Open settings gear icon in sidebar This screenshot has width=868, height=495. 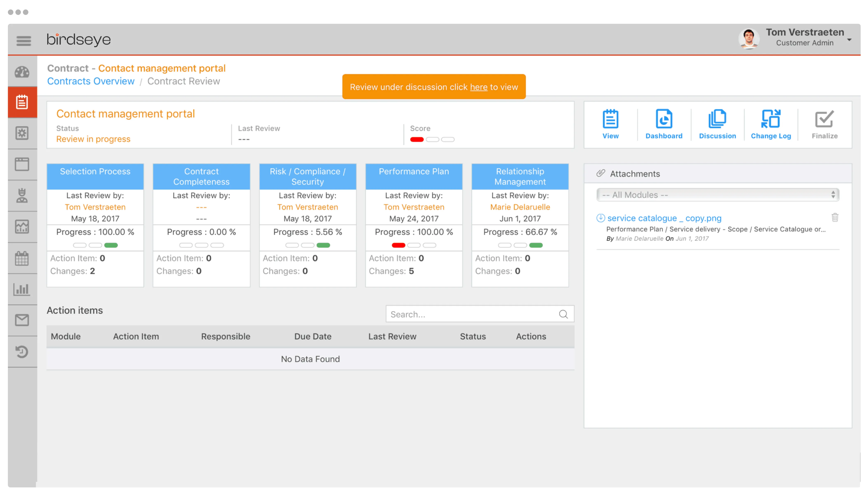[x=22, y=133]
